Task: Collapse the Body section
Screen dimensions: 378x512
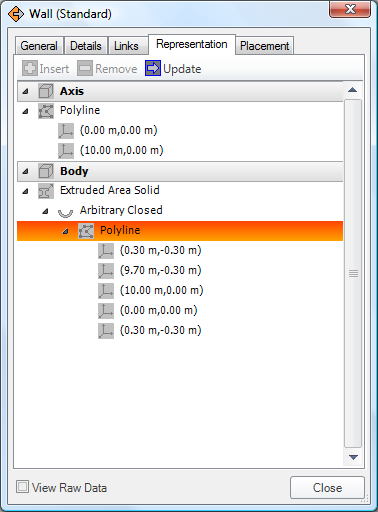Action: 25,171
